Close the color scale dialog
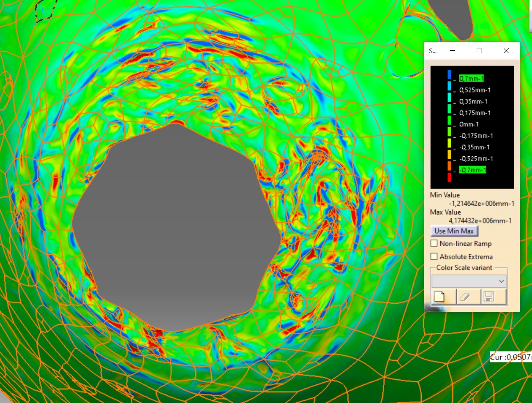The height and width of the screenshot is (403, 532). pos(506,51)
